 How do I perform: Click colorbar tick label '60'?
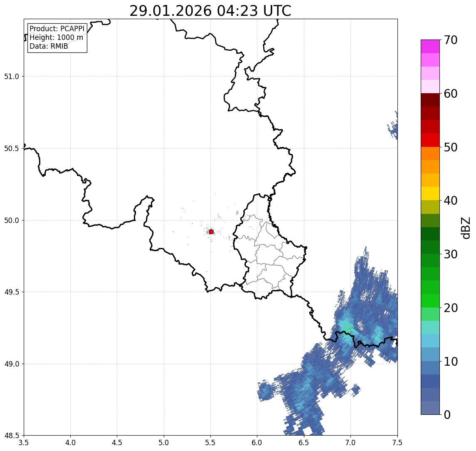point(451,94)
